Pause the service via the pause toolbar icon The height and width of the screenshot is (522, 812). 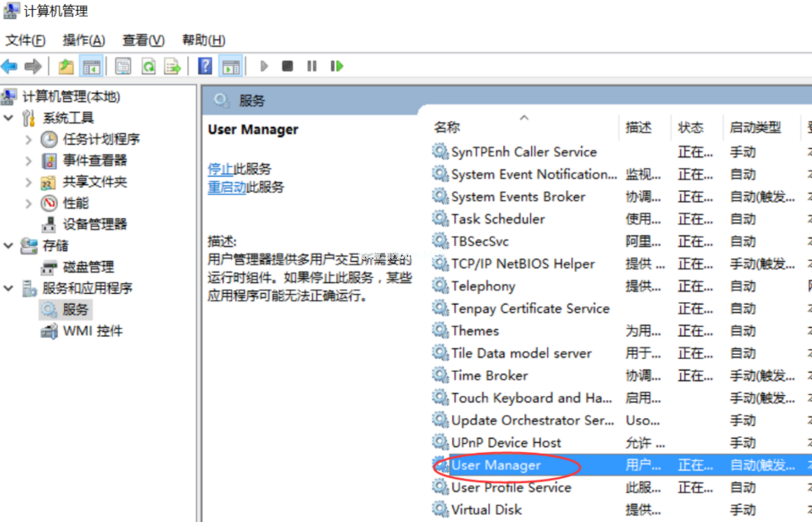[312, 66]
